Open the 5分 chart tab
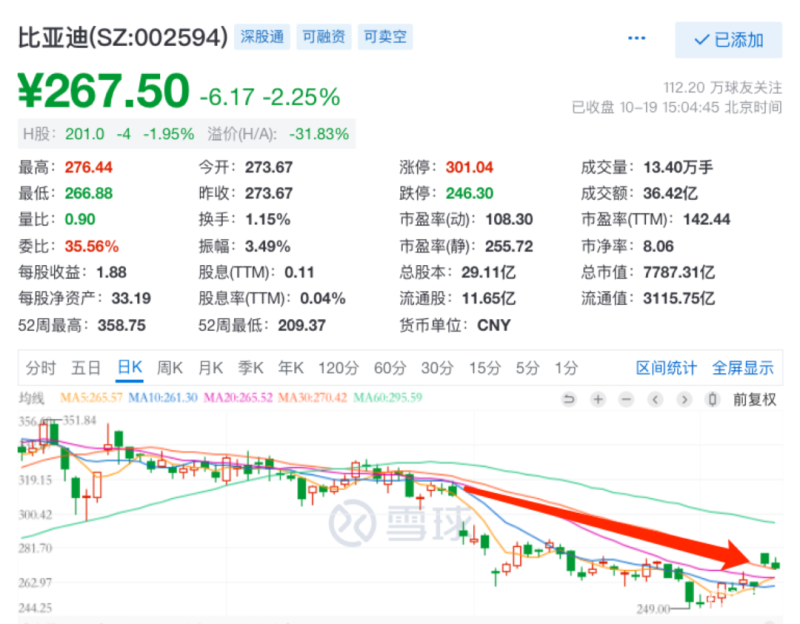This screenshot has height=624, width=800. coord(528,368)
